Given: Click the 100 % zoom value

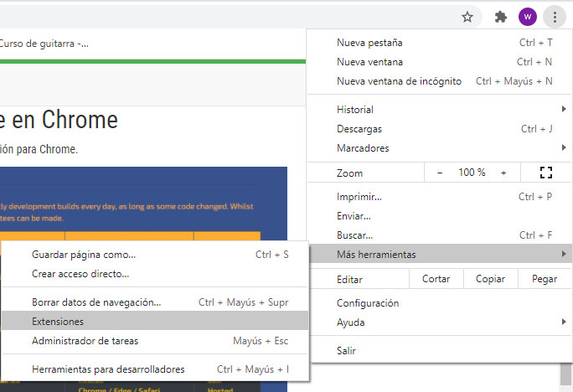Looking at the screenshot, I should point(472,173).
